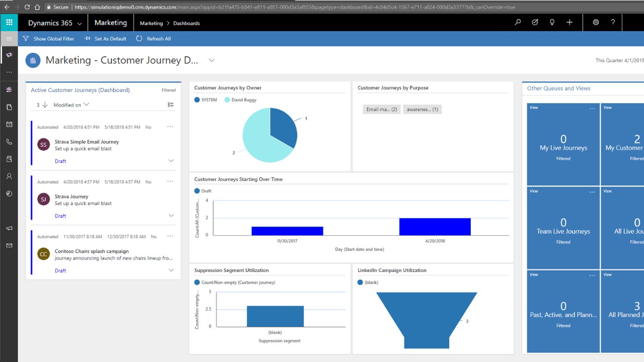Open the help question mark icon
Image resolution: width=644 pixels, height=362 pixels.
click(x=613, y=23)
